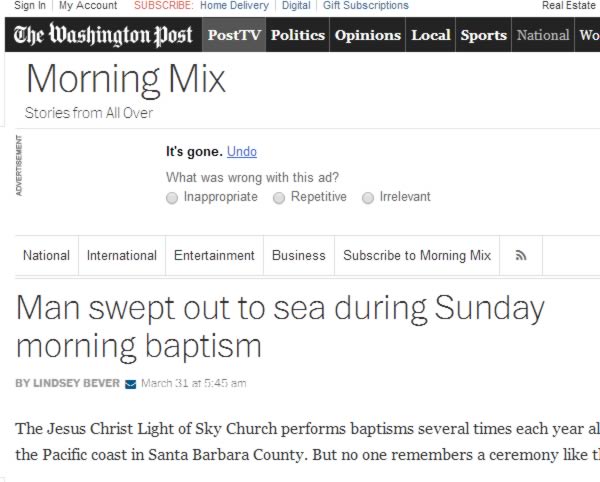Open My Account
600x482 pixels.
tap(88, 5)
